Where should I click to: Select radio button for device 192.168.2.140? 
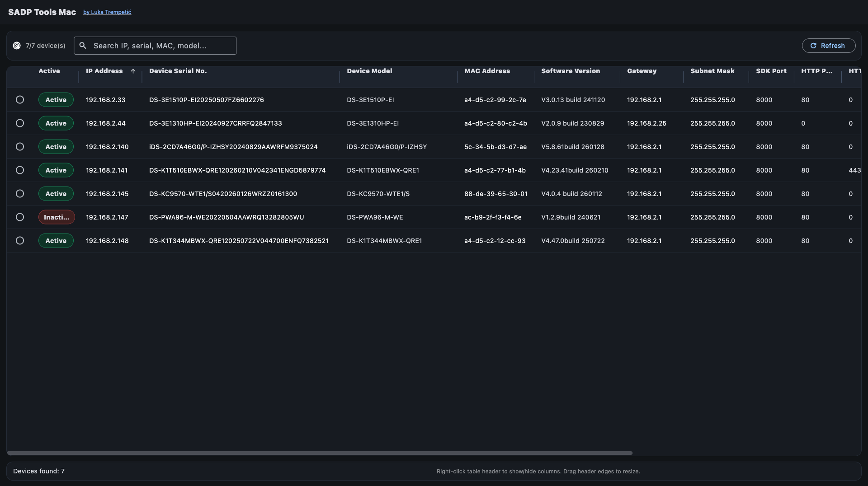click(20, 147)
